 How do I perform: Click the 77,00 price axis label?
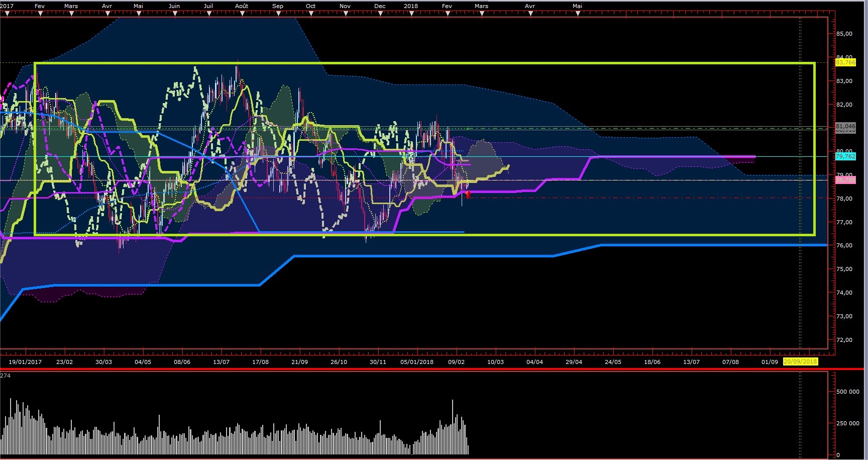coord(844,222)
